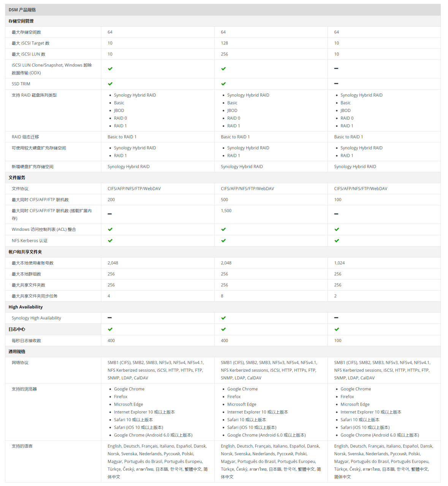Click the iSCSI LUN Clone checkmark in second column
The width and height of the screenshot is (448, 486).
pyautogui.click(x=223, y=69)
